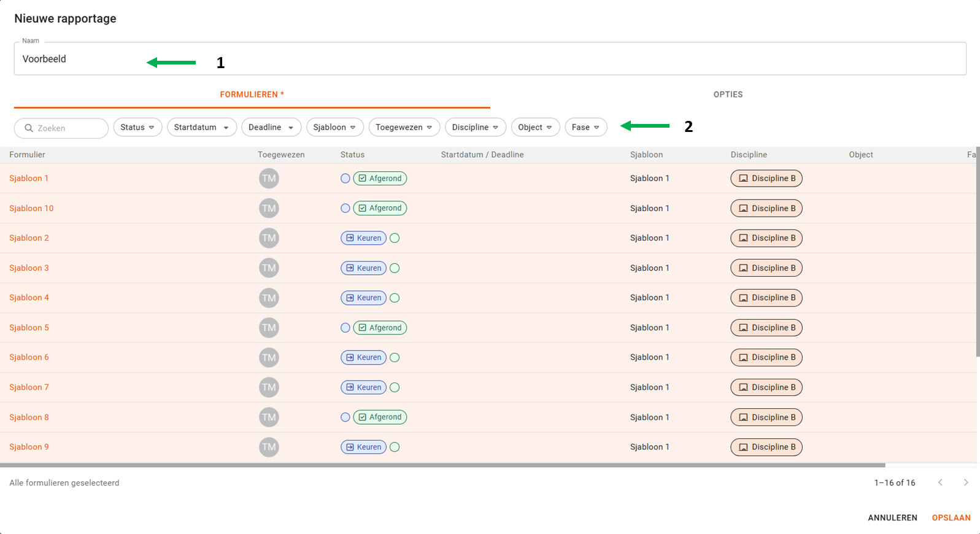This screenshot has height=534, width=980.
Task: Click the Keuren status badge for Sjabloon 2
Action: pyautogui.click(x=364, y=238)
